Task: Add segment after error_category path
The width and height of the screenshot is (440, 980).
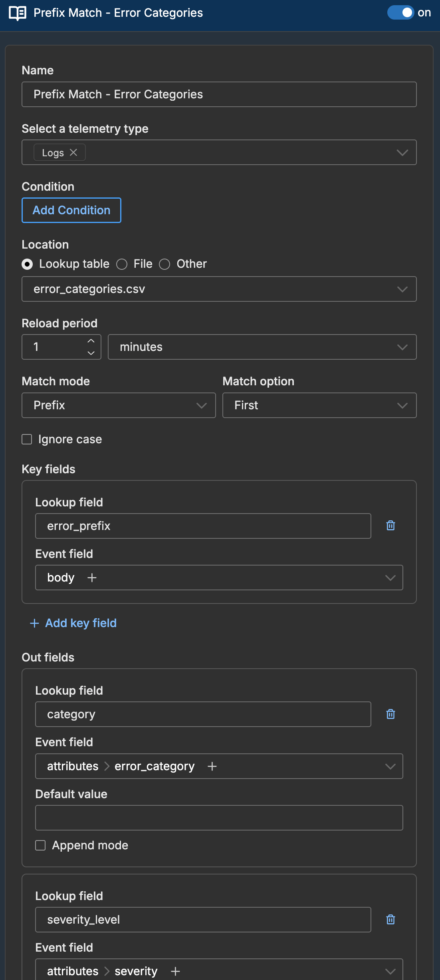Action: [212, 766]
